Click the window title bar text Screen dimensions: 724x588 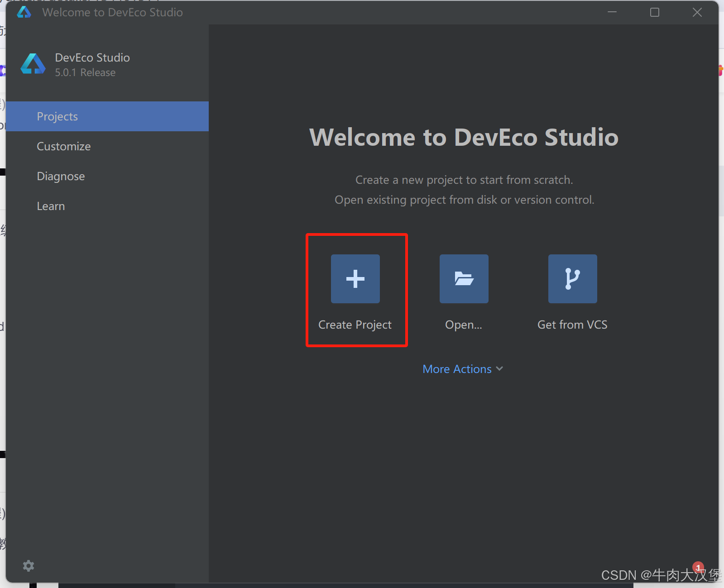point(112,12)
